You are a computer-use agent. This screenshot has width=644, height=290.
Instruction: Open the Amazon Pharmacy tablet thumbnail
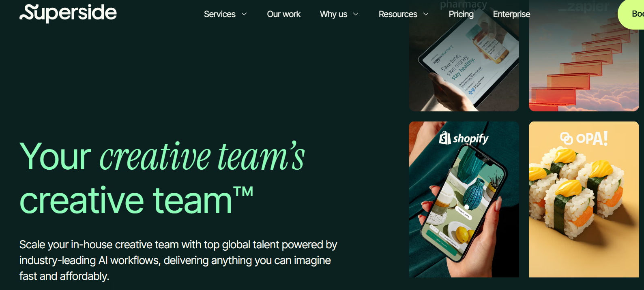pos(464,55)
